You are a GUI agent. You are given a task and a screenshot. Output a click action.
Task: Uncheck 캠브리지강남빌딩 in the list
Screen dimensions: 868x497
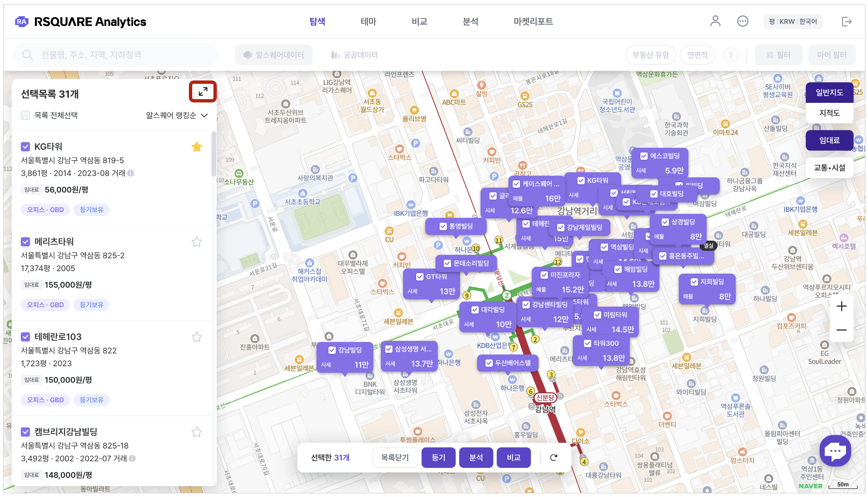(25, 432)
